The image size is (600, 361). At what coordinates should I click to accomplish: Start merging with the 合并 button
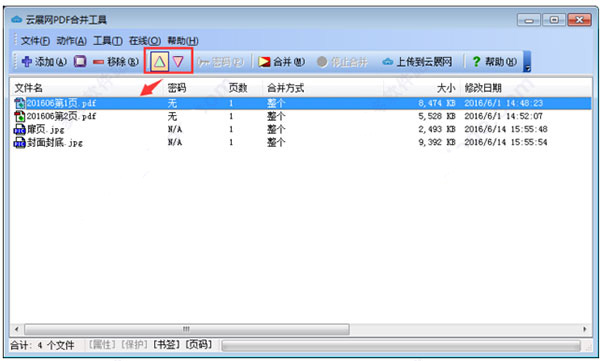pos(282,62)
